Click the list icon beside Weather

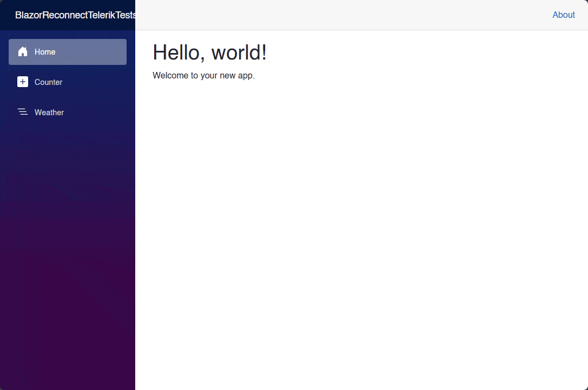point(23,112)
